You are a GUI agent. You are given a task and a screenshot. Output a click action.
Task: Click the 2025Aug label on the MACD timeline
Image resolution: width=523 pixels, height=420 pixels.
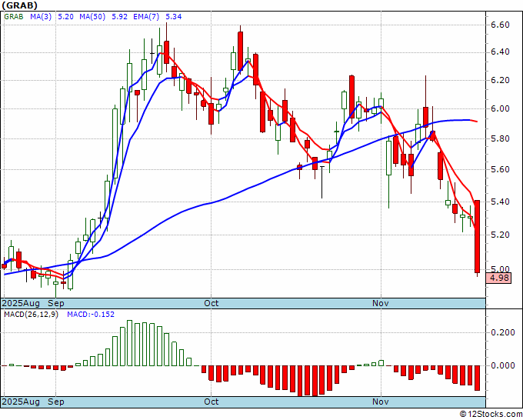tap(21, 402)
